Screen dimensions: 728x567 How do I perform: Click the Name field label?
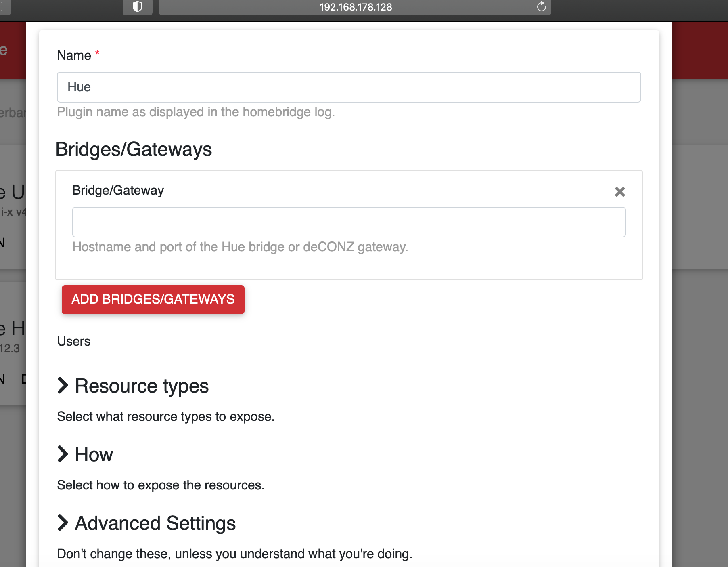click(x=74, y=55)
